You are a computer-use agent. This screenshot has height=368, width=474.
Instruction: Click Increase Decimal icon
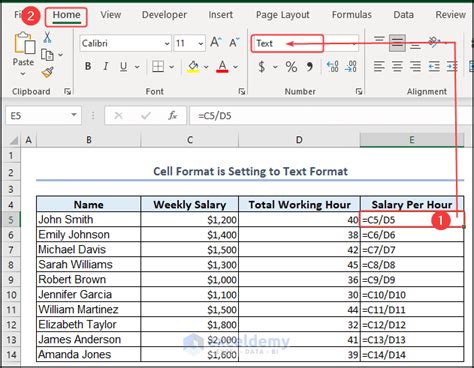(x=333, y=67)
